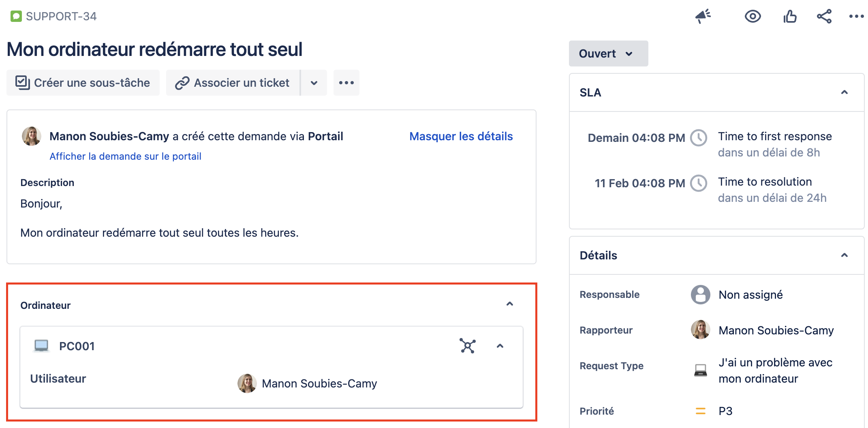
Task: Click the description text about redémarre
Action: [x=159, y=233]
